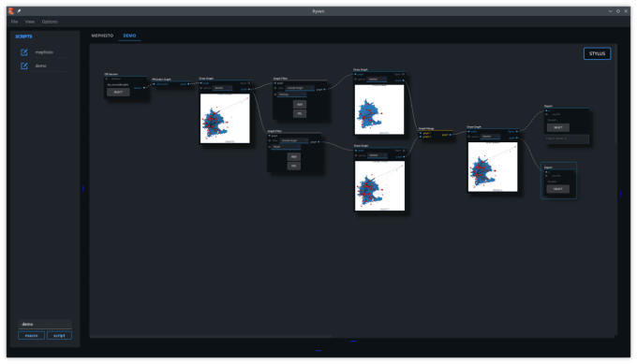
Task: Open the options dropdown in the first Draw Graph node
Action: click(x=222, y=88)
